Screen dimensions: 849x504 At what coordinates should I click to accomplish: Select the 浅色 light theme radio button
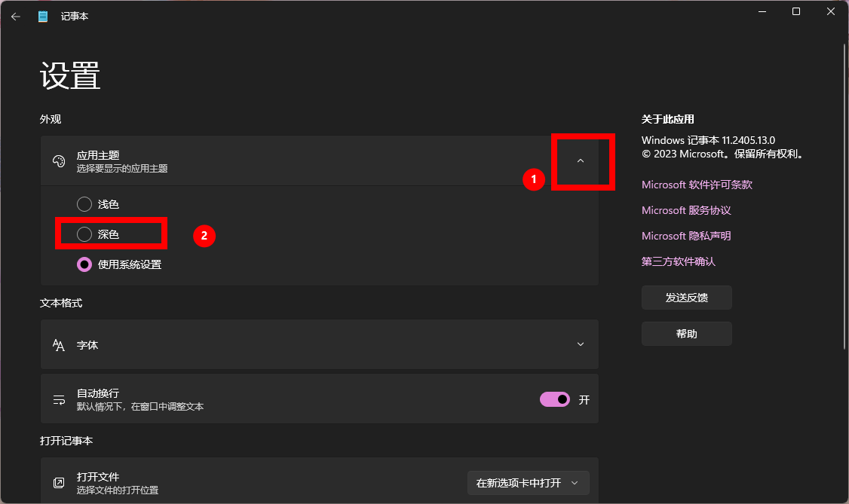pyautogui.click(x=84, y=204)
